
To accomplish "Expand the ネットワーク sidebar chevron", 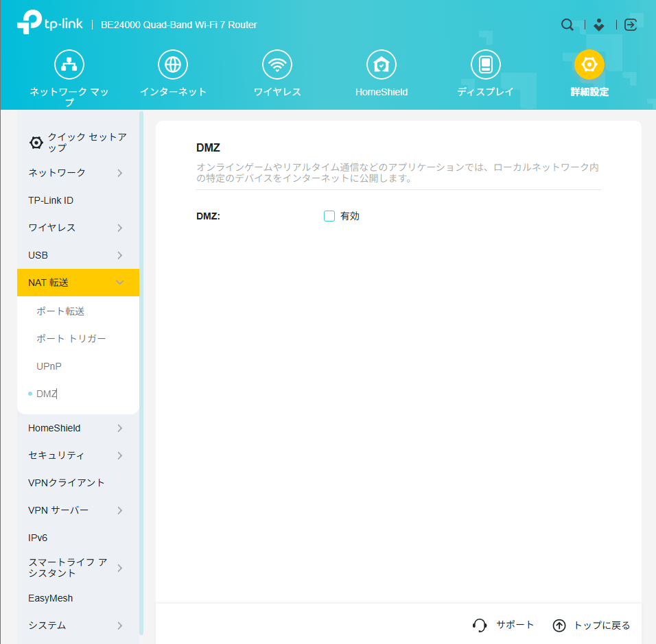I will coord(120,173).
